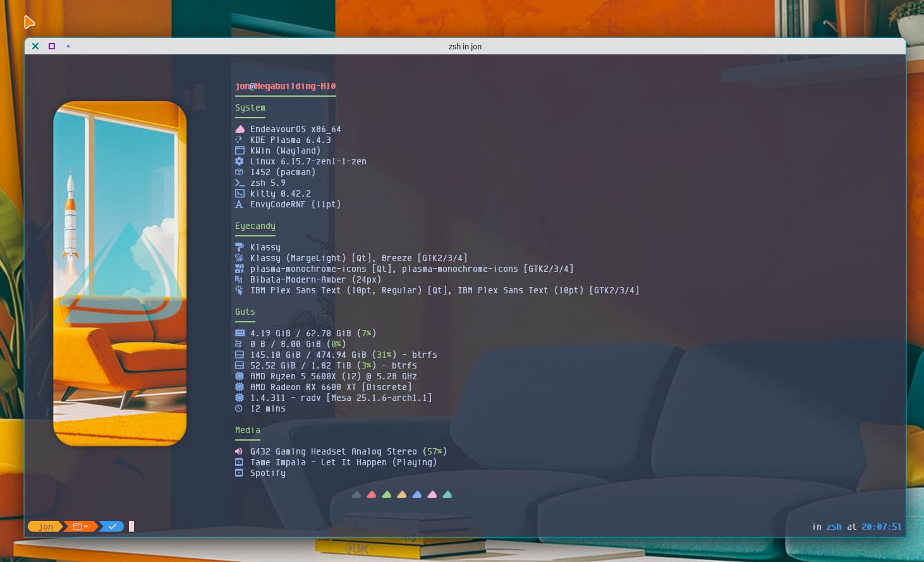This screenshot has width=924, height=562.
Task: Click the yellow color palette marker
Action: tap(402, 494)
